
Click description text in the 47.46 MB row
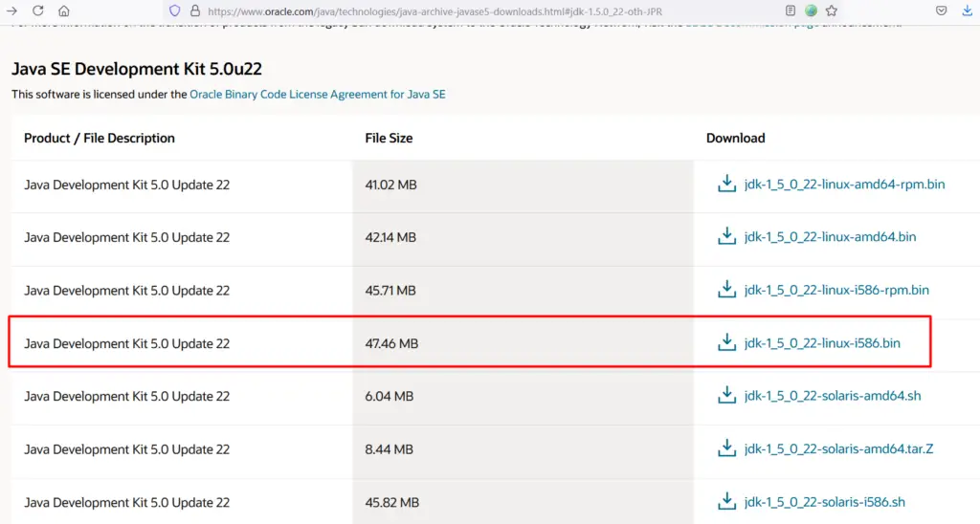point(127,343)
